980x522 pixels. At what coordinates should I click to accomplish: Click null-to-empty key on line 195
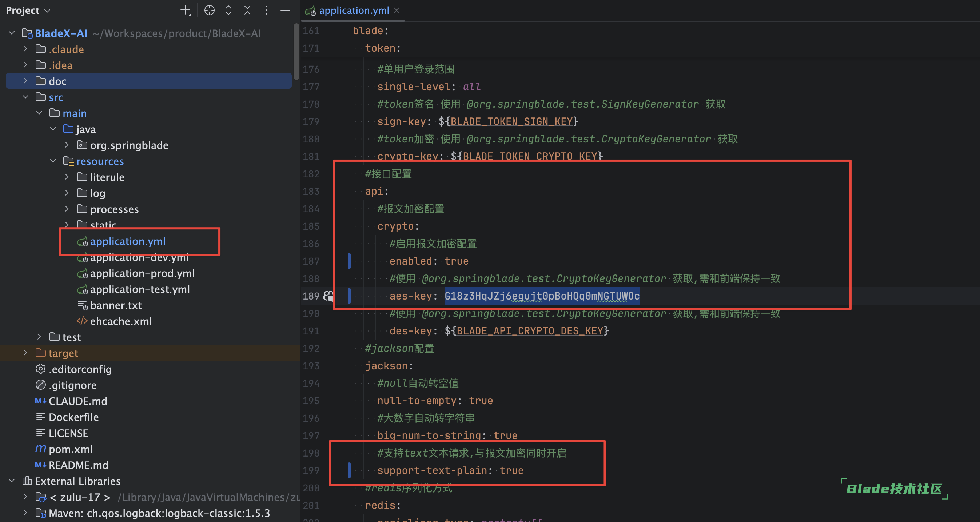point(417,401)
